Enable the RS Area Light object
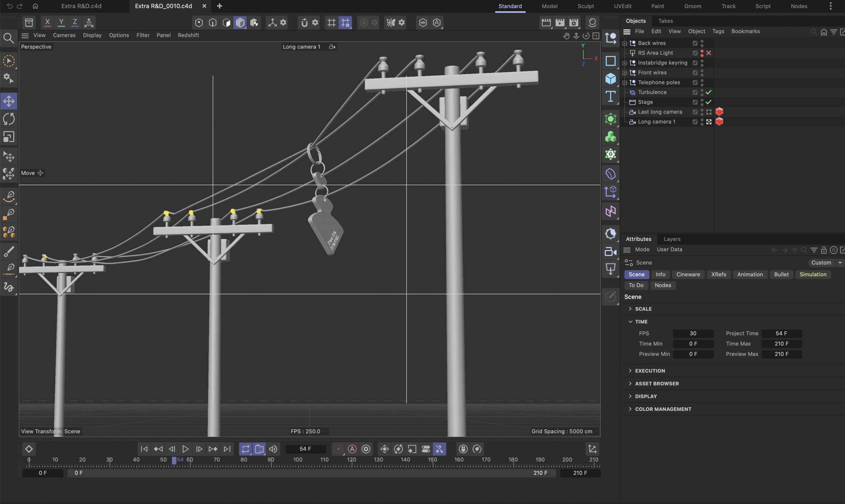The image size is (845, 504). [708, 53]
